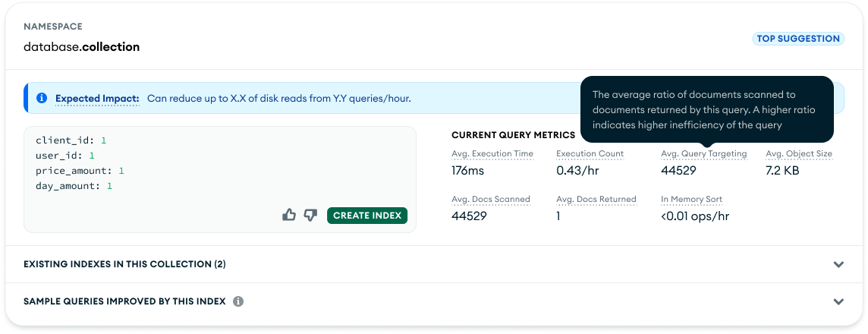Click the info icon beside Expected Impact

(x=42, y=99)
